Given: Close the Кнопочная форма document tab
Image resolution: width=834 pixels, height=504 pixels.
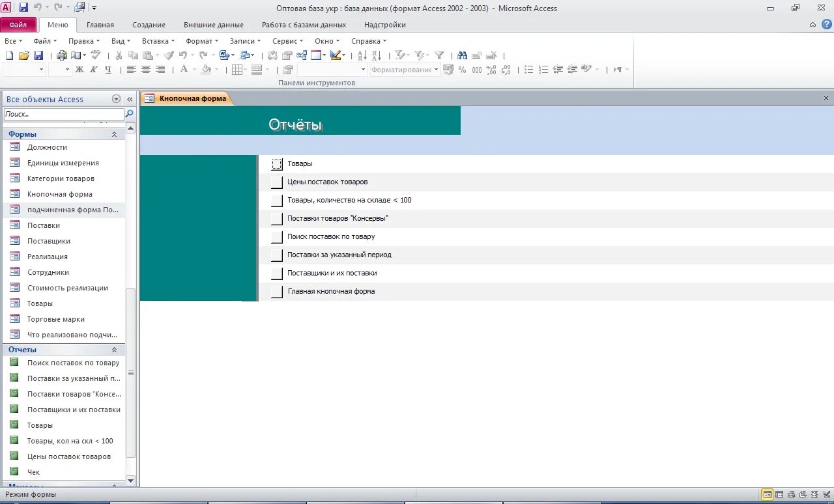Looking at the screenshot, I should pyautogui.click(x=826, y=98).
